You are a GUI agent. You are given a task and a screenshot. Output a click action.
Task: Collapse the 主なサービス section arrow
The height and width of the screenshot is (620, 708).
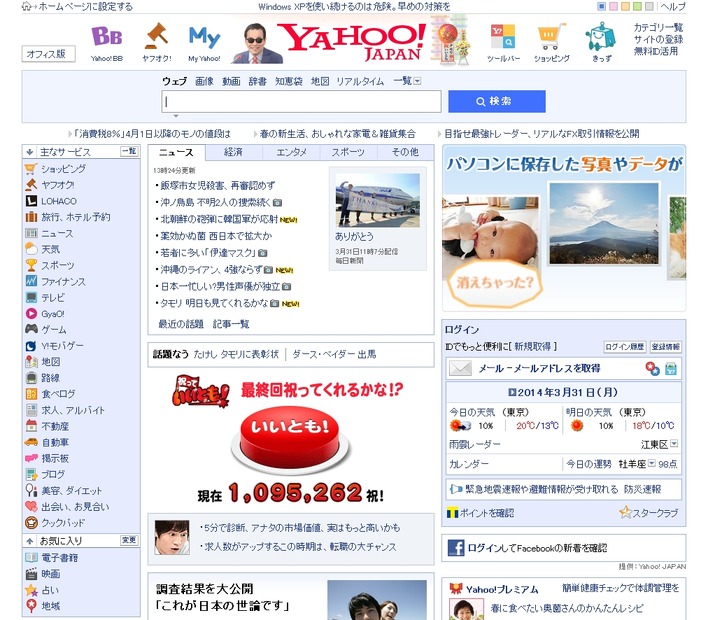click(30, 152)
